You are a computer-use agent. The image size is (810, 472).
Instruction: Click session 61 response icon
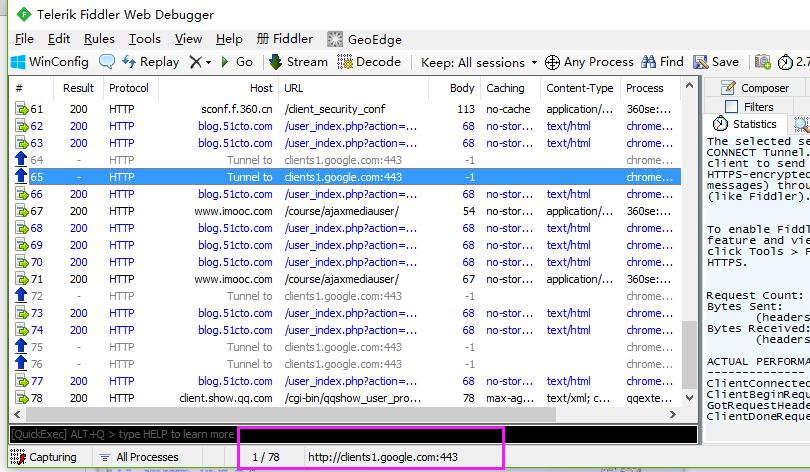click(22, 109)
